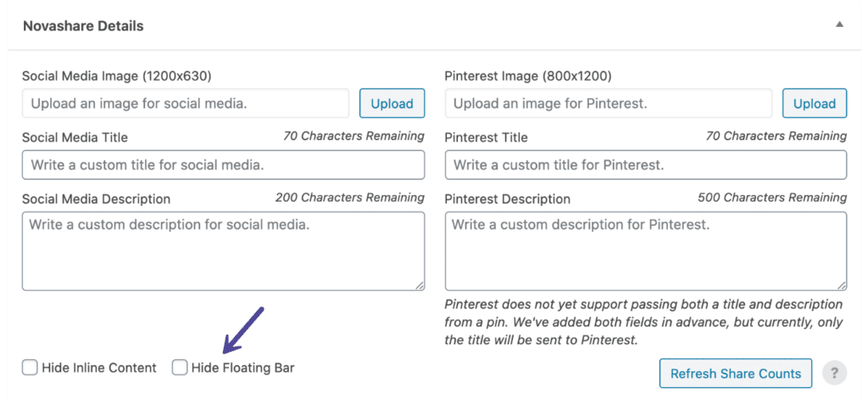868x400 pixels.
Task: Click the Upload button for Social Media Image
Action: coord(392,103)
